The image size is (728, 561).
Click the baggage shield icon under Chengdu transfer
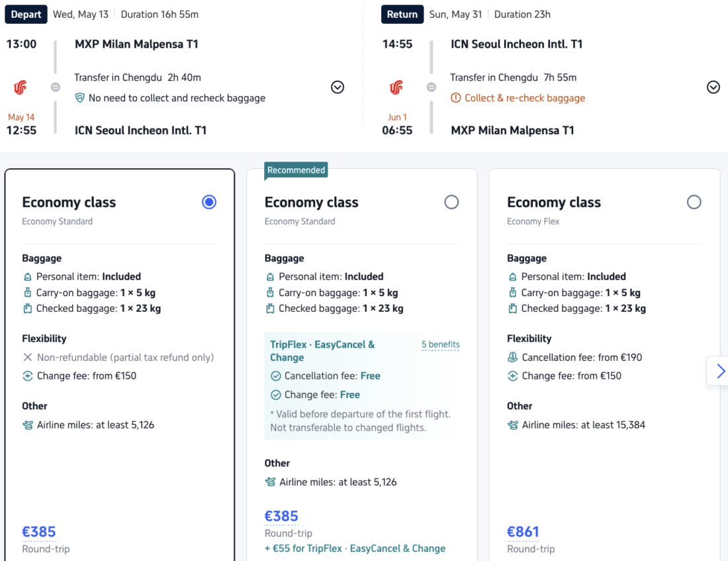click(x=80, y=98)
